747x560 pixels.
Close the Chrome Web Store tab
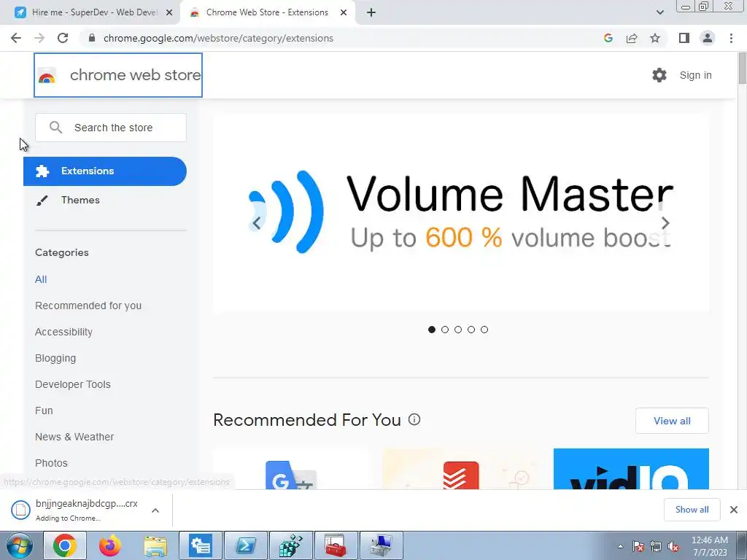coord(344,13)
